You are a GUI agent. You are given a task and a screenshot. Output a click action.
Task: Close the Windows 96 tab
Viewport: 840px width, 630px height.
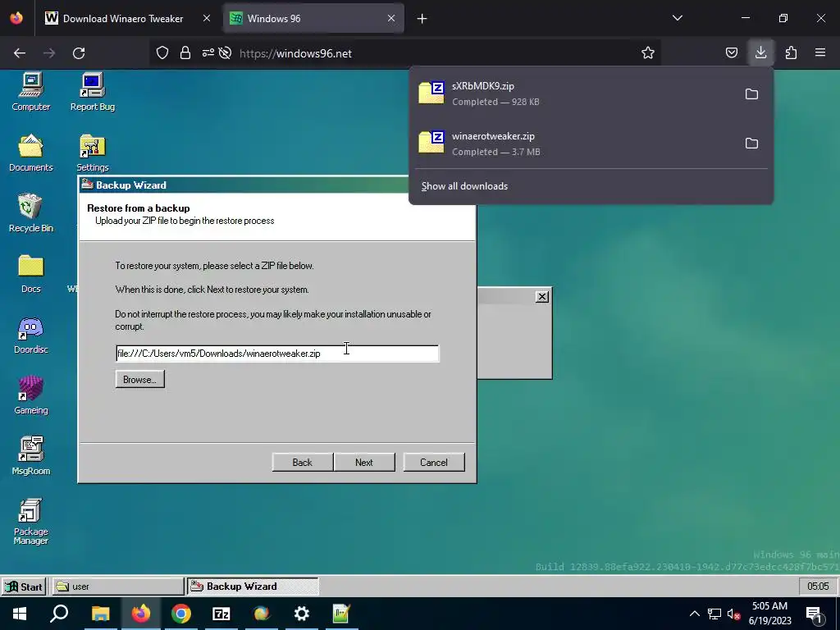click(391, 18)
